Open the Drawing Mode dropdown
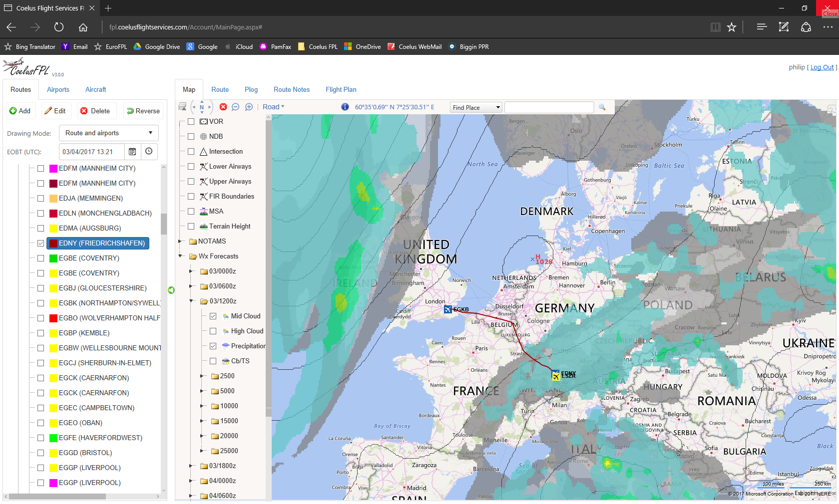This screenshot has height=504, width=839. [108, 133]
